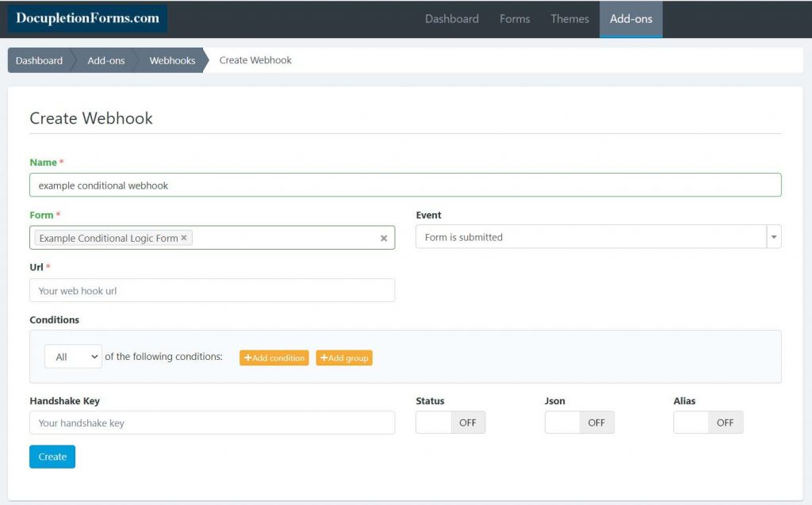Remove the Example Conditional Logic Form tag

pyautogui.click(x=183, y=237)
